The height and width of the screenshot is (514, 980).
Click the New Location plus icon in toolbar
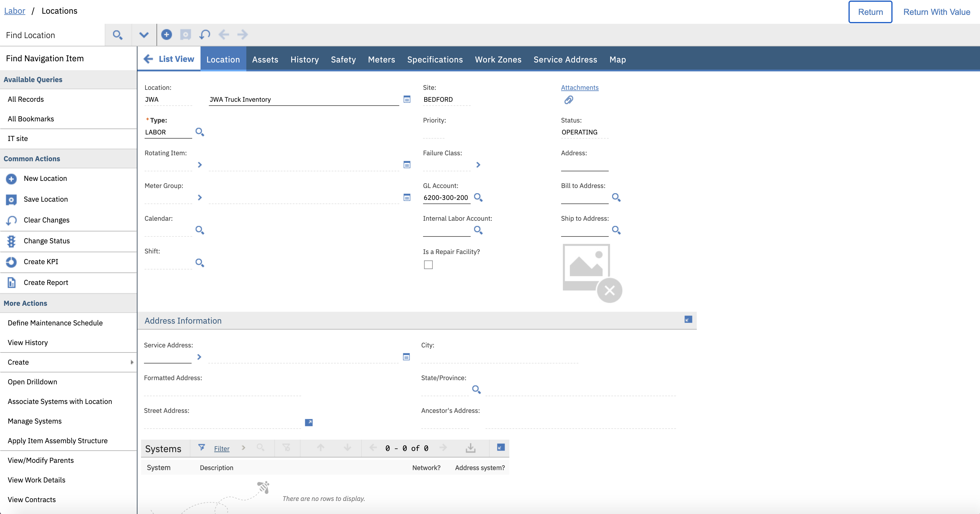(166, 35)
